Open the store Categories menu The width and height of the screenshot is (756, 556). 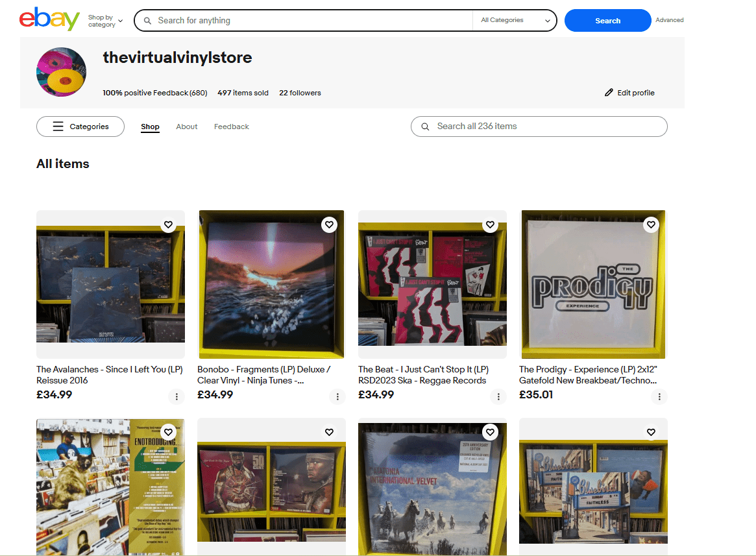[80, 127]
